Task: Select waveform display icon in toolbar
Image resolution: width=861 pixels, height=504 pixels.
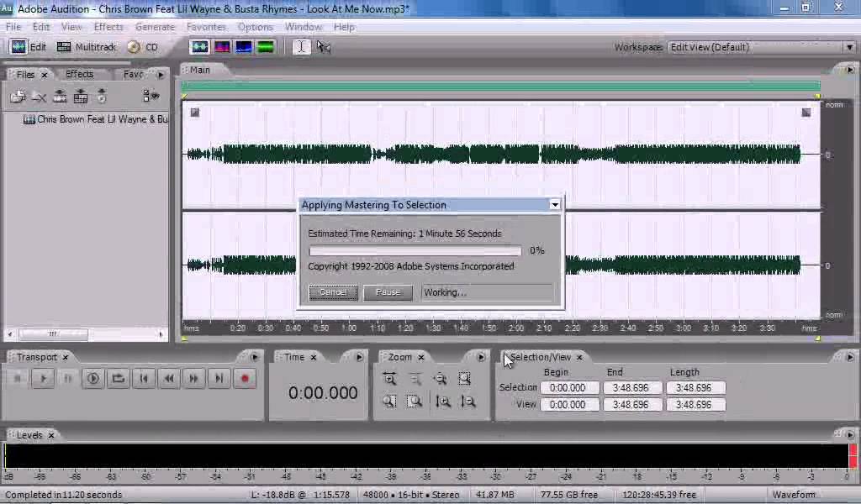Action: click(198, 47)
